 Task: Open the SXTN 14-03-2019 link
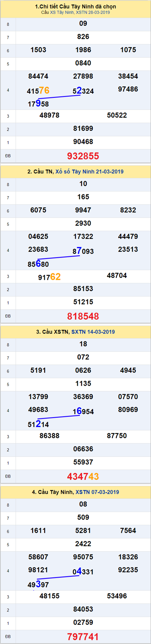point(93,332)
